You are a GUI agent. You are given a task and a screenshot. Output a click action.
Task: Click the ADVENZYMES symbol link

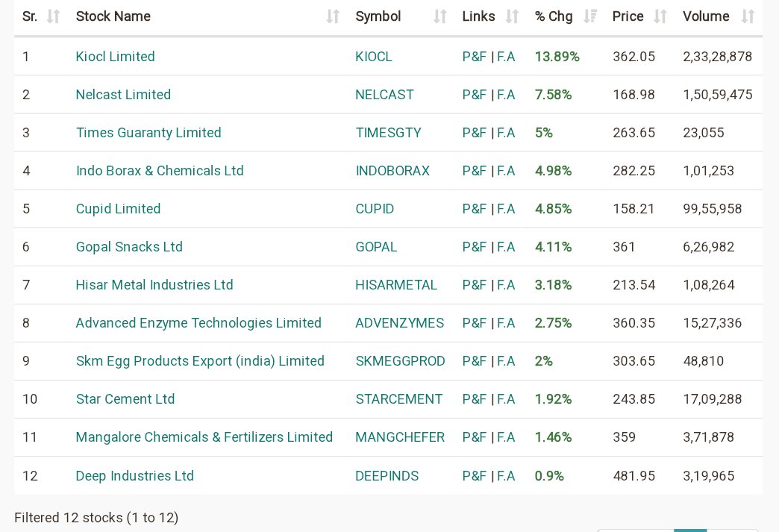pyautogui.click(x=399, y=323)
